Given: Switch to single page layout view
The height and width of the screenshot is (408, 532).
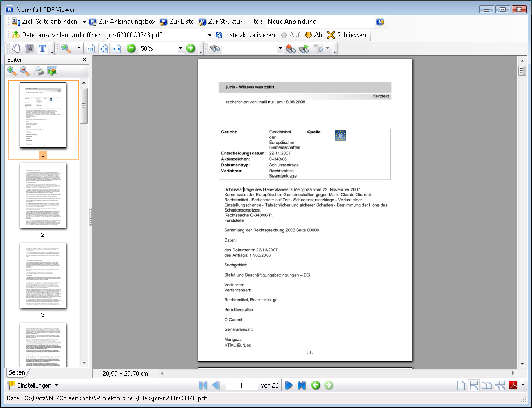Looking at the screenshot, I should pyautogui.click(x=461, y=385).
